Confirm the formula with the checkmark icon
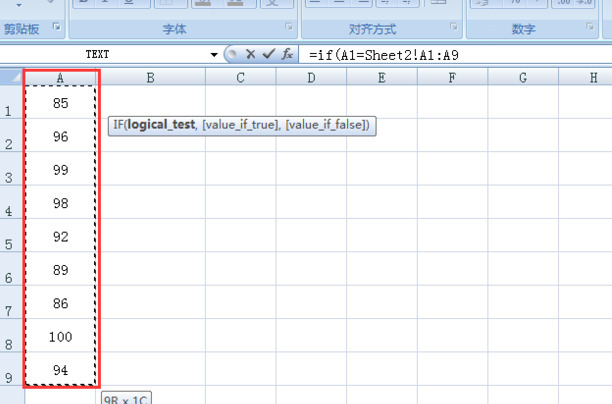The height and width of the screenshot is (404, 612). click(x=269, y=54)
